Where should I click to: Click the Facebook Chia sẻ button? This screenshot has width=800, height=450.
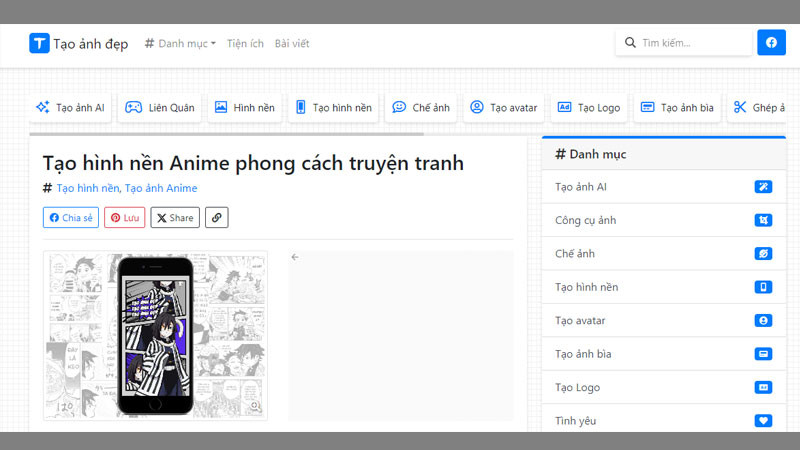(x=71, y=218)
